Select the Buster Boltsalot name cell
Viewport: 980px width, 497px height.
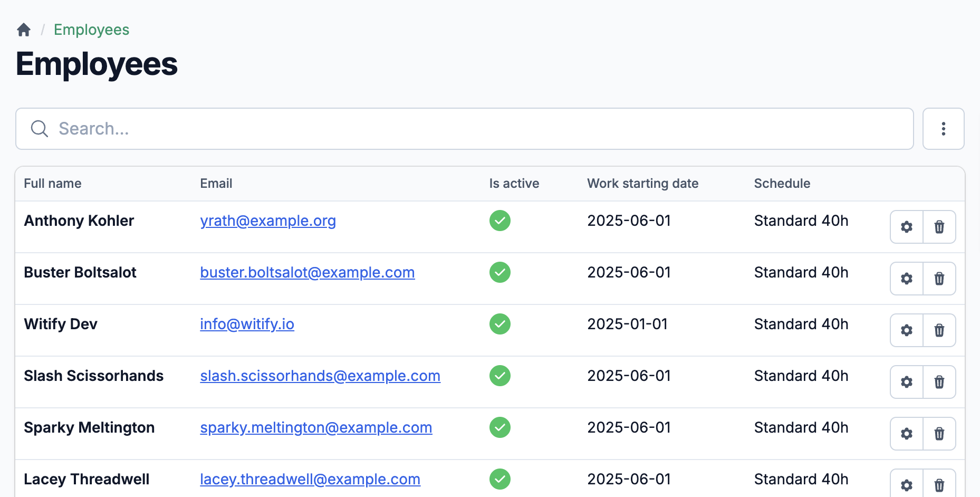[80, 272]
